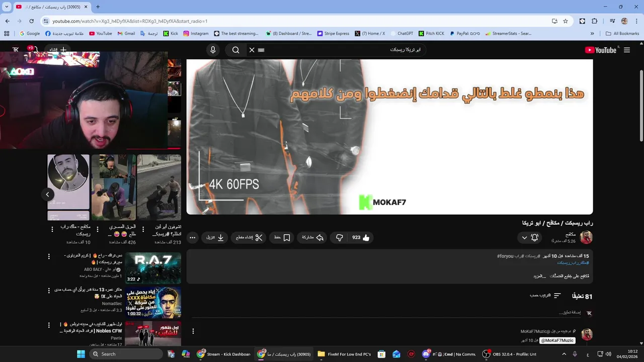644x362 pixels.
Task: Open the All Bookmarks folder
Action: [623, 34]
